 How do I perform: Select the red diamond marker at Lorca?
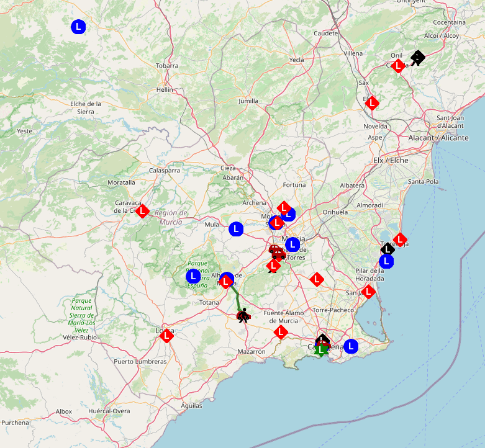tap(166, 336)
